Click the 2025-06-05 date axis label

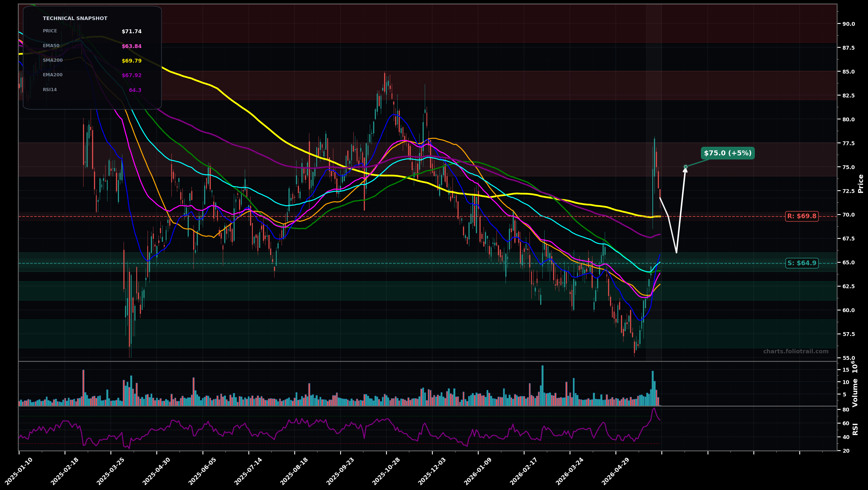click(x=202, y=471)
